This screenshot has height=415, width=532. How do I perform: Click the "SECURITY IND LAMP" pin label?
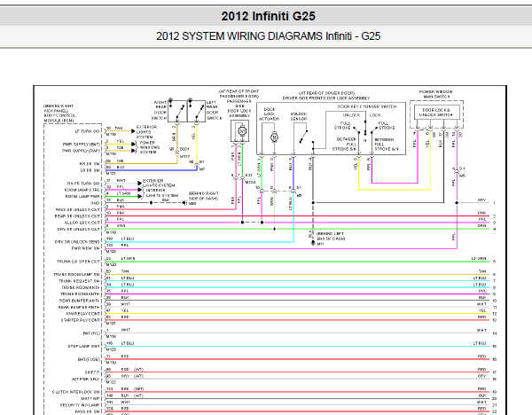click(80, 405)
